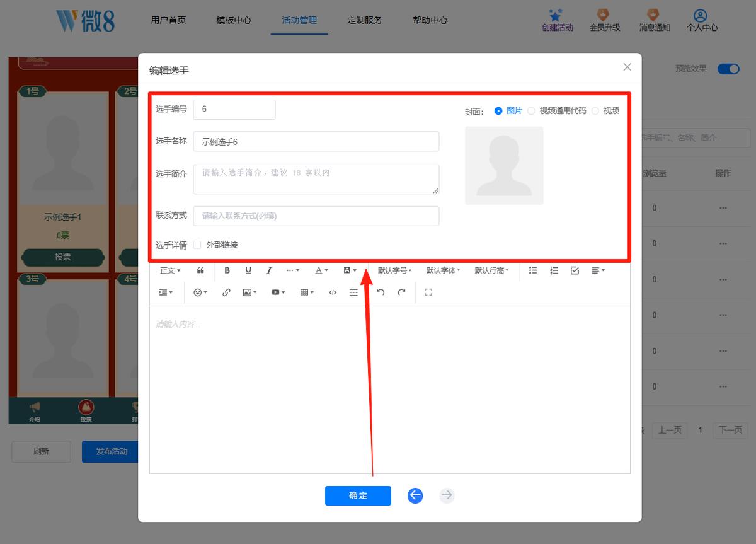Open the 默认行高 line height dropdown
Image resolution: width=756 pixels, height=544 pixels.
pyautogui.click(x=491, y=270)
